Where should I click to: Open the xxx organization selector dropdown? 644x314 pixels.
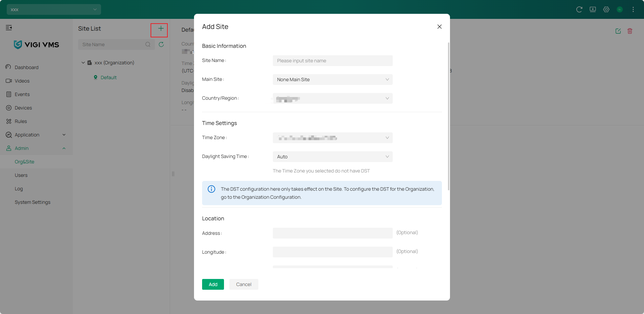(x=54, y=9)
